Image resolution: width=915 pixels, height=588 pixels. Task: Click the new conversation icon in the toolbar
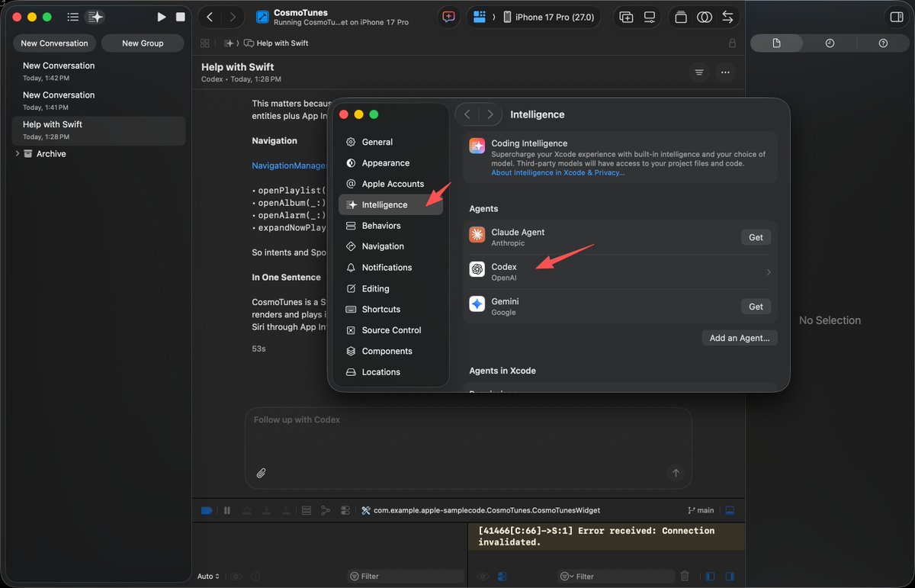[448, 17]
